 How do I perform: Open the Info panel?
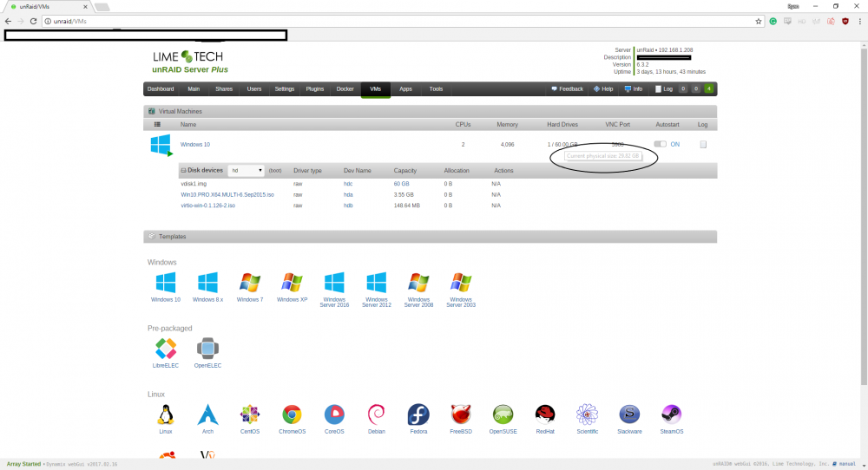pos(634,89)
